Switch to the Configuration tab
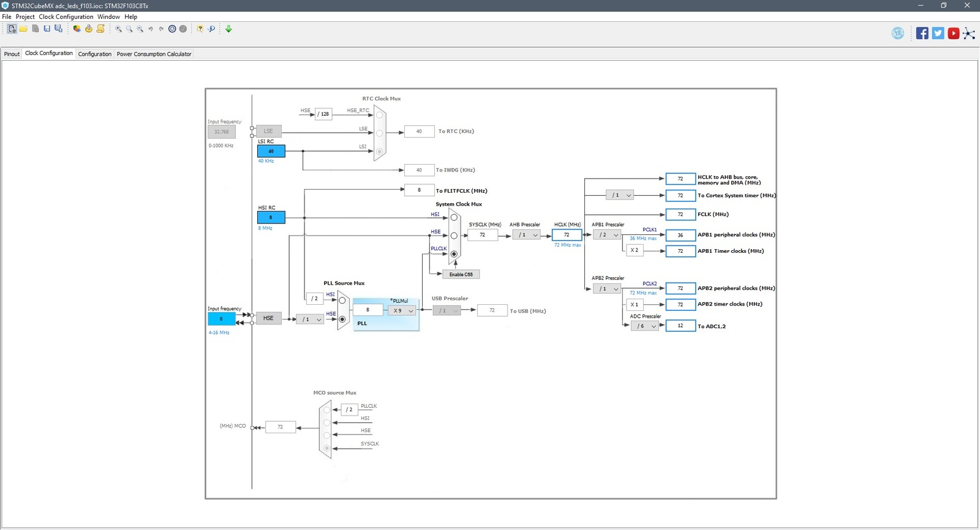The image size is (980, 530). 95,54
